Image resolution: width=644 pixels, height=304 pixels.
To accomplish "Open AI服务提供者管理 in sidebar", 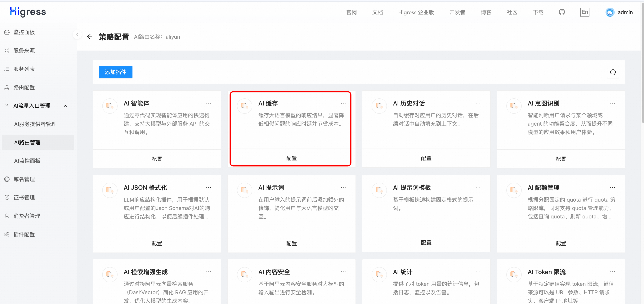I will [x=35, y=124].
